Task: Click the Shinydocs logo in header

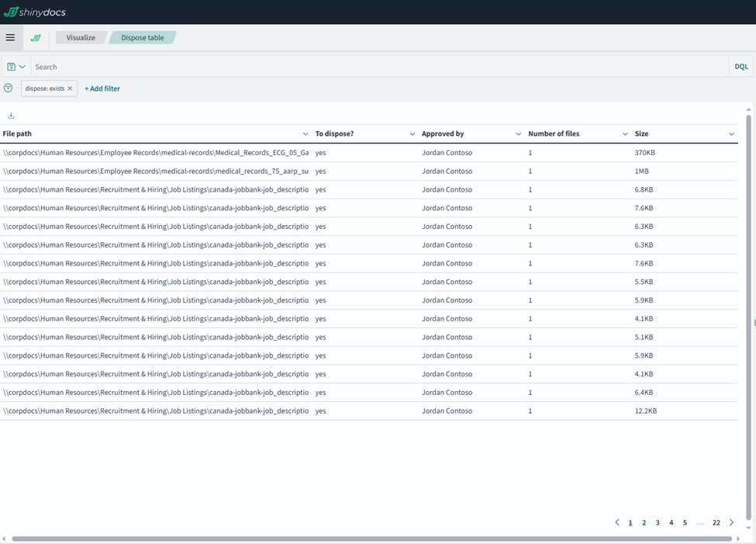Action: [x=35, y=12]
